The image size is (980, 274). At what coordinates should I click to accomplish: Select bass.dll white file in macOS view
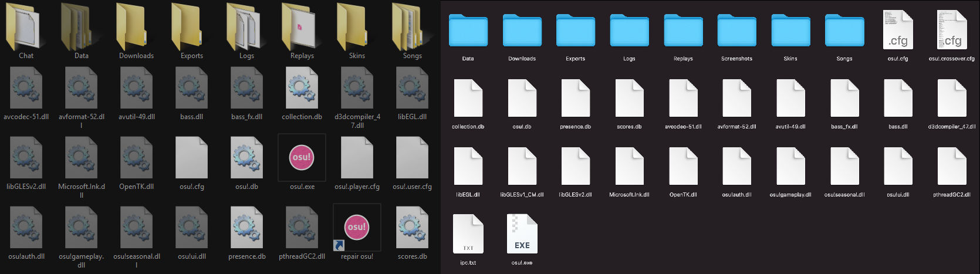[x=898, y=98]
